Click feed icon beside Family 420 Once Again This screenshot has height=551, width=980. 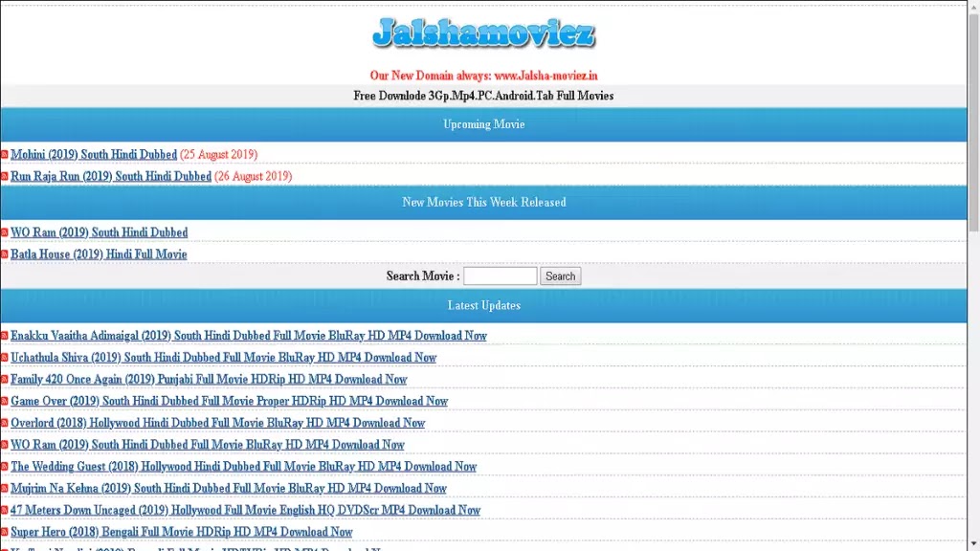point(5,379)
